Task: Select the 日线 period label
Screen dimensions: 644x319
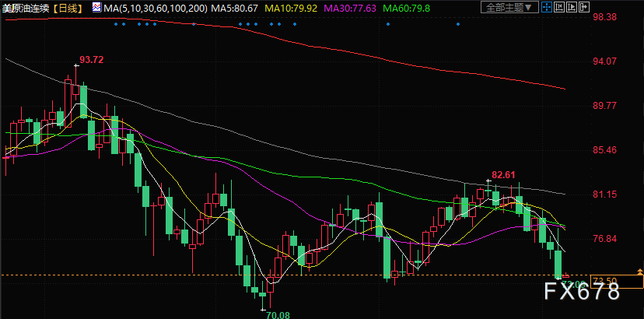Action: [x=68, y=8]
